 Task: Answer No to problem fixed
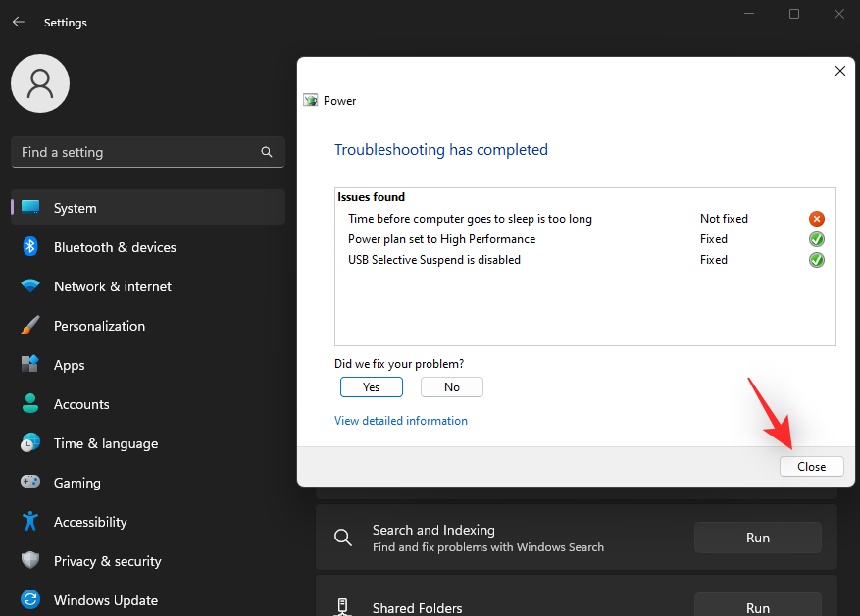click(x=451, y=387)
